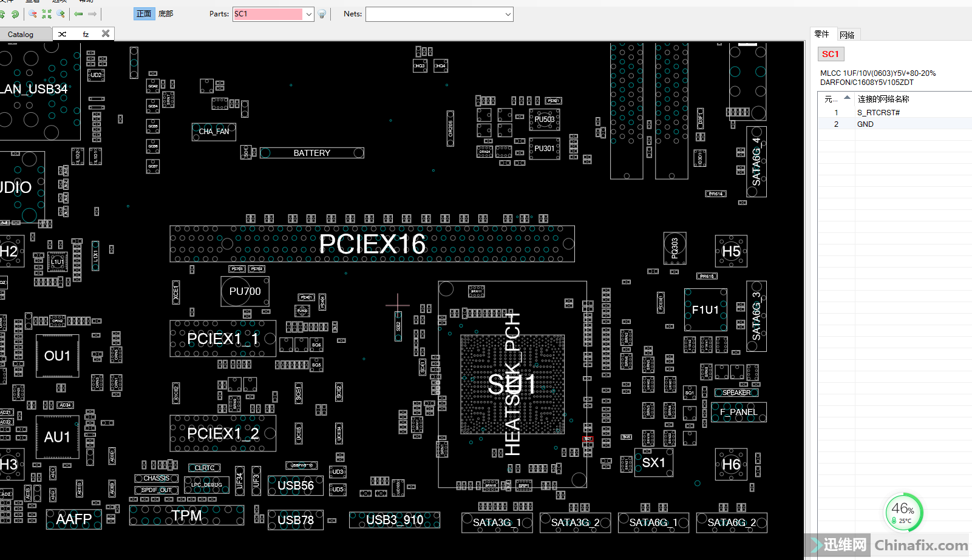Click the USB3_910 header
The width and height of the screenshot is (972, 560).
click(395, 520)
